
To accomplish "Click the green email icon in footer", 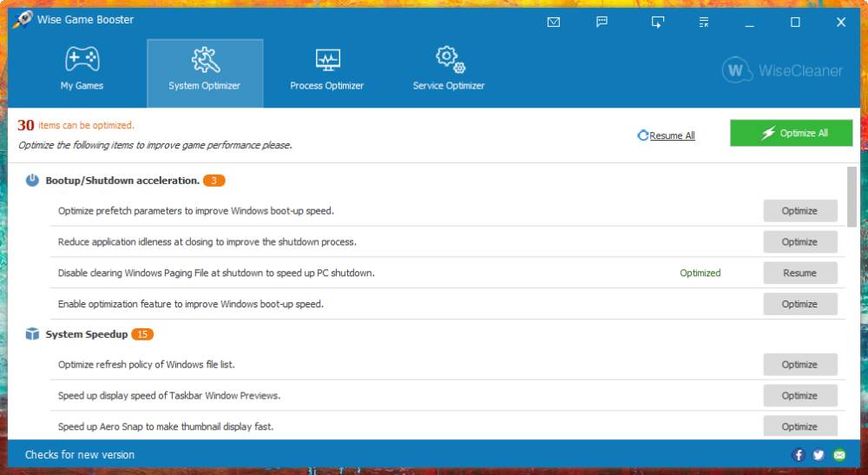I will 839,454.
